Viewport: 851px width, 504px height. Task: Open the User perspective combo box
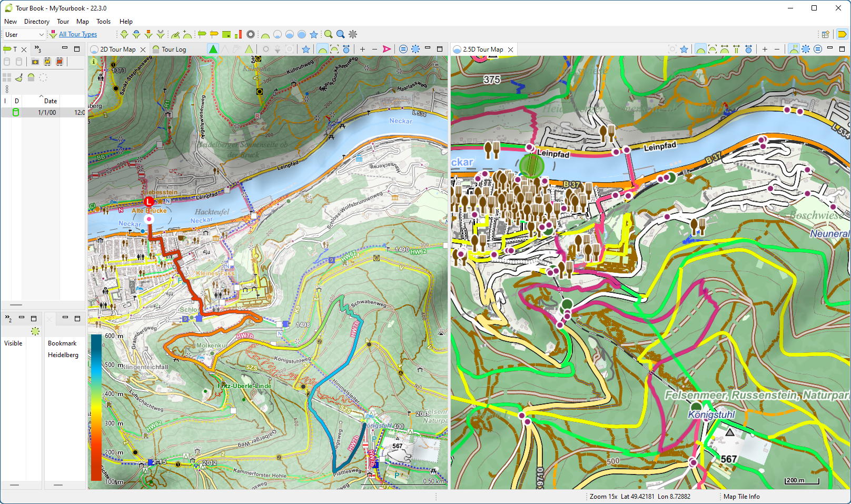pos(24,34)
